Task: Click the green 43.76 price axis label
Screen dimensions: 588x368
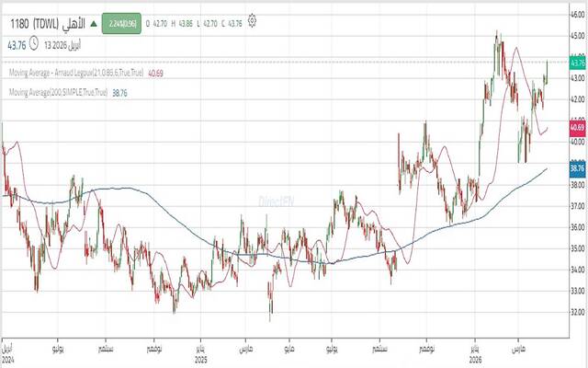Action: (x=577, y=63)
